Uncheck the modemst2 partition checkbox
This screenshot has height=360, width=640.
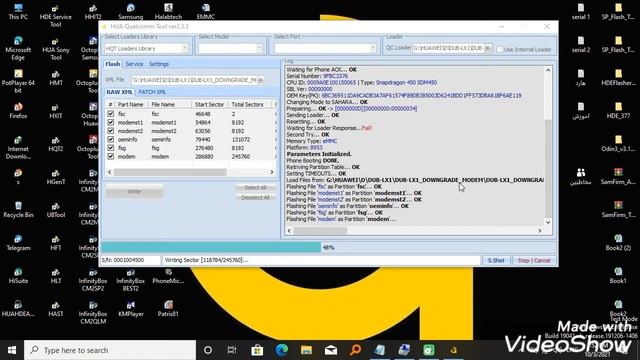pyautogui.click(x=111, y=131)
